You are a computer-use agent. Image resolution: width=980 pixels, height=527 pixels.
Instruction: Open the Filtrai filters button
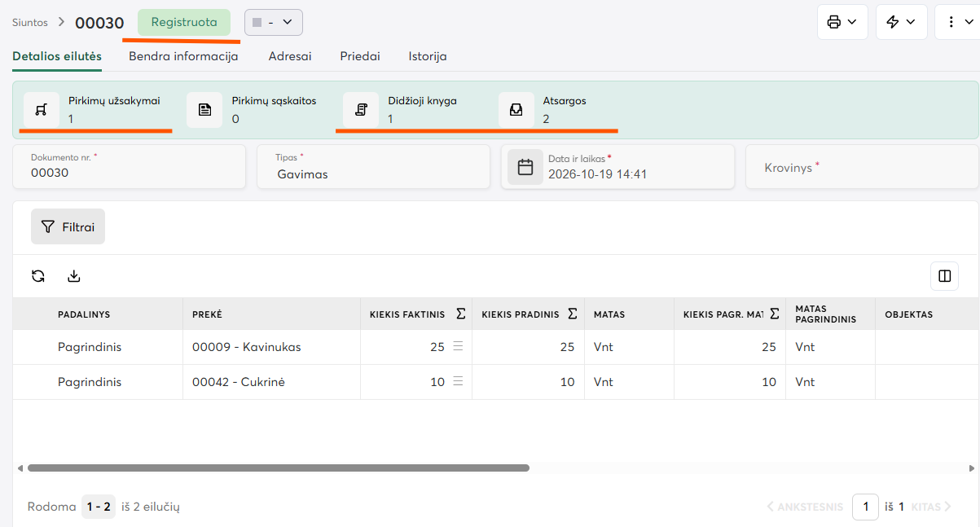click(68, 227)
